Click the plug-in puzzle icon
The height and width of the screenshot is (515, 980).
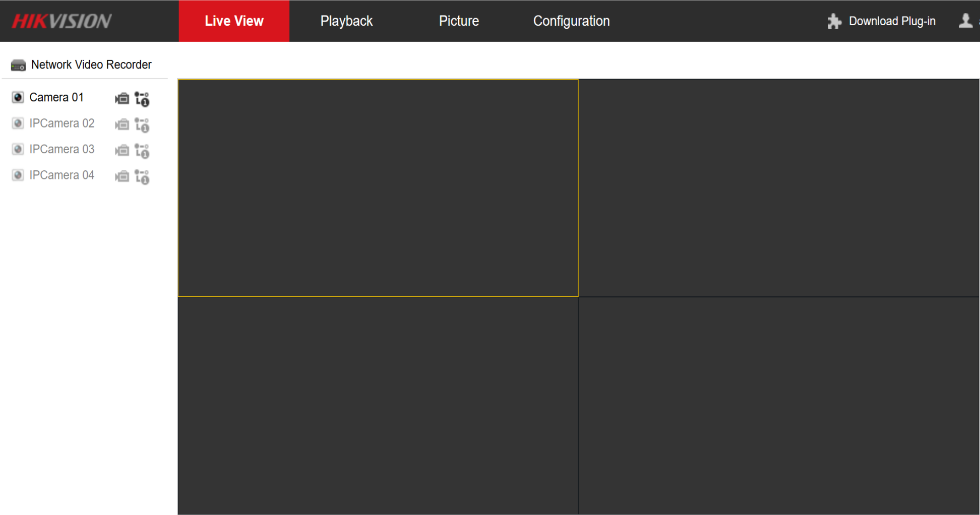(834, 21)
